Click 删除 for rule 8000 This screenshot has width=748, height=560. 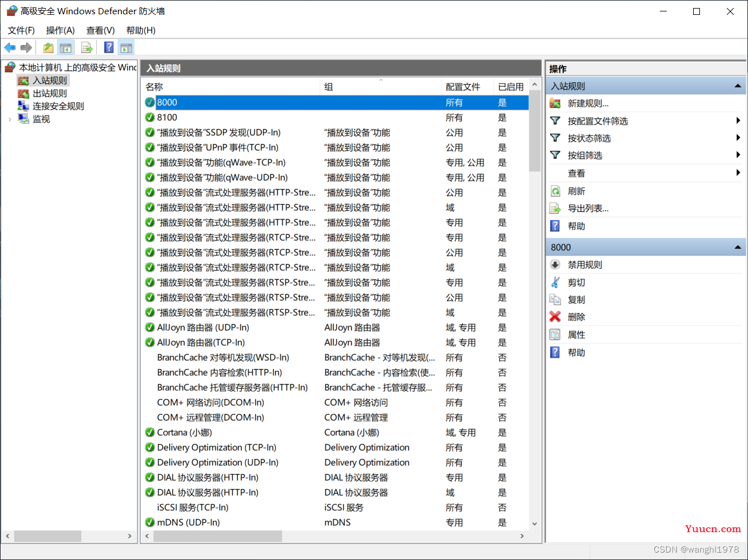point(576,317)
